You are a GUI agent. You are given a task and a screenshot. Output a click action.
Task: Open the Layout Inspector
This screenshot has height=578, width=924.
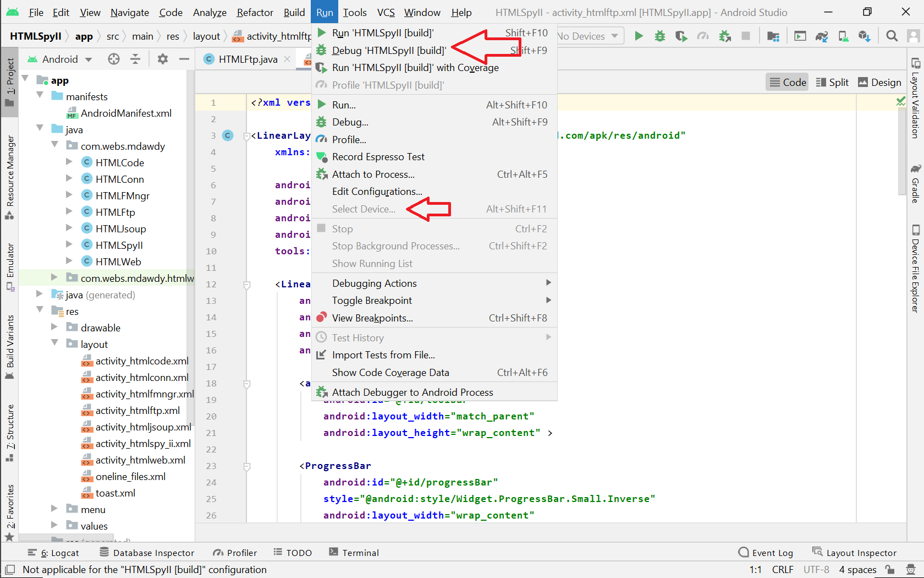click(855, 553)
